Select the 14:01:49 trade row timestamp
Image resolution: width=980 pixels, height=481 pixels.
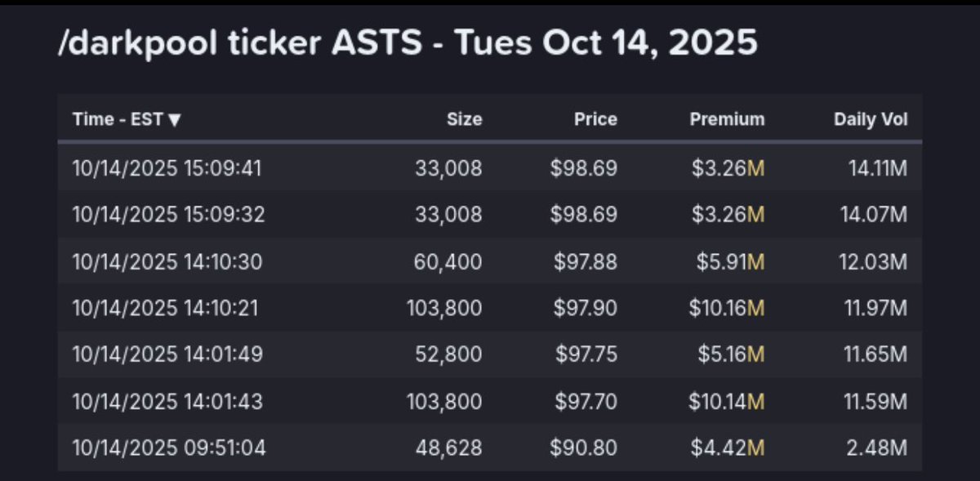(x=167, y=354)
